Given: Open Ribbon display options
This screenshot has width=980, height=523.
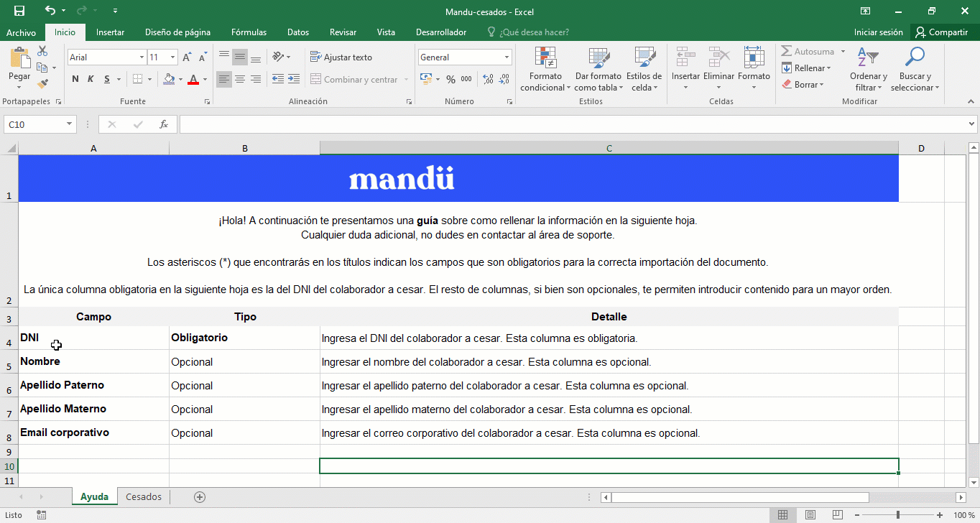Looking at the screenshot, I should click(x=866, y=11).
